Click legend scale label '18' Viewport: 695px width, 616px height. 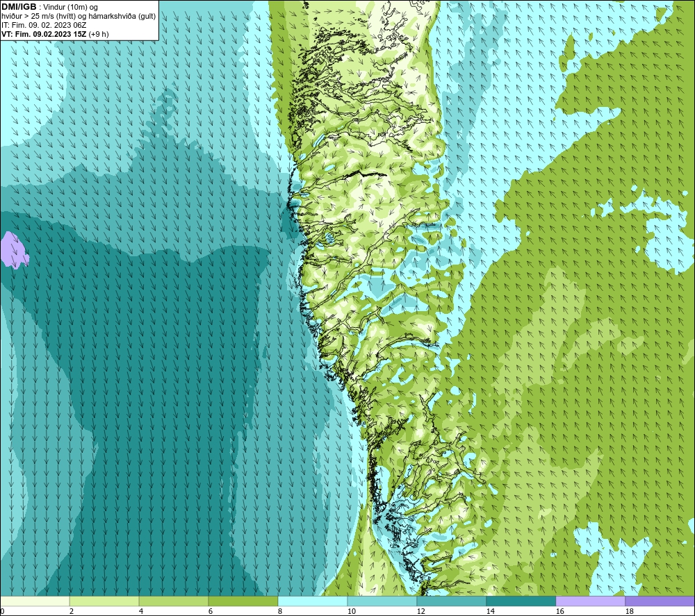tap(629, 611)
